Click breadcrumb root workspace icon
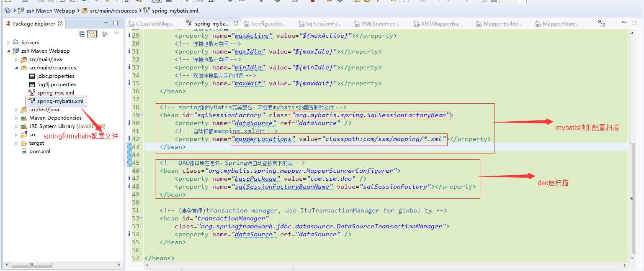 tap(7, 10)
